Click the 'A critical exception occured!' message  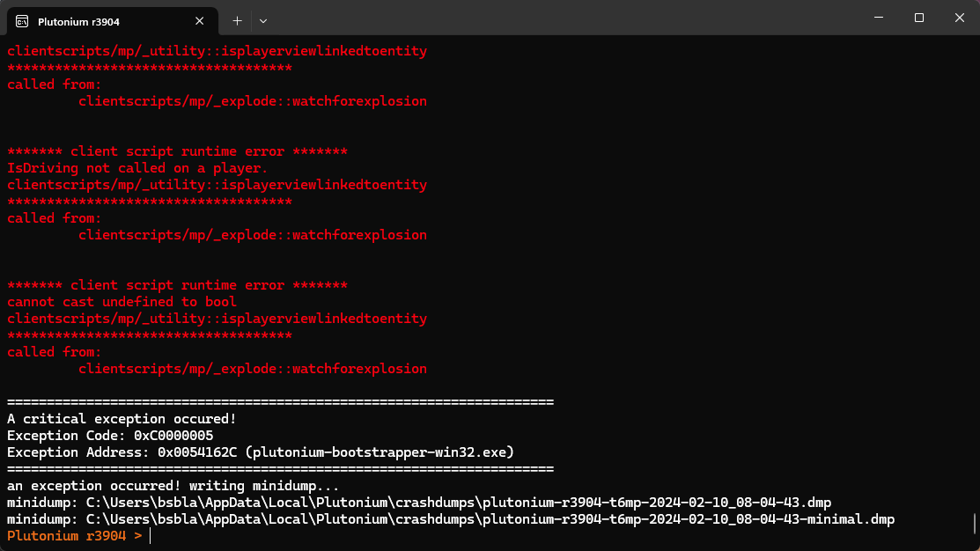[122, 419]
